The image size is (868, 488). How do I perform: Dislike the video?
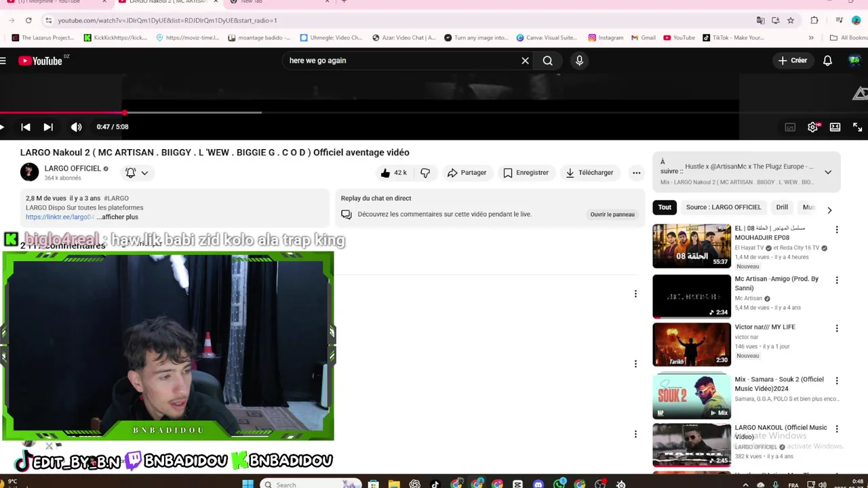click(425, 173)
